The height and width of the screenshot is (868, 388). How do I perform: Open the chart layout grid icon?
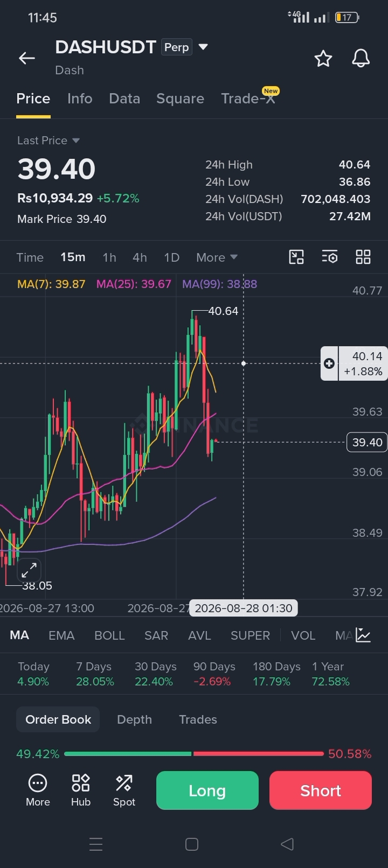pyautogui.click(x=363, y=257)
